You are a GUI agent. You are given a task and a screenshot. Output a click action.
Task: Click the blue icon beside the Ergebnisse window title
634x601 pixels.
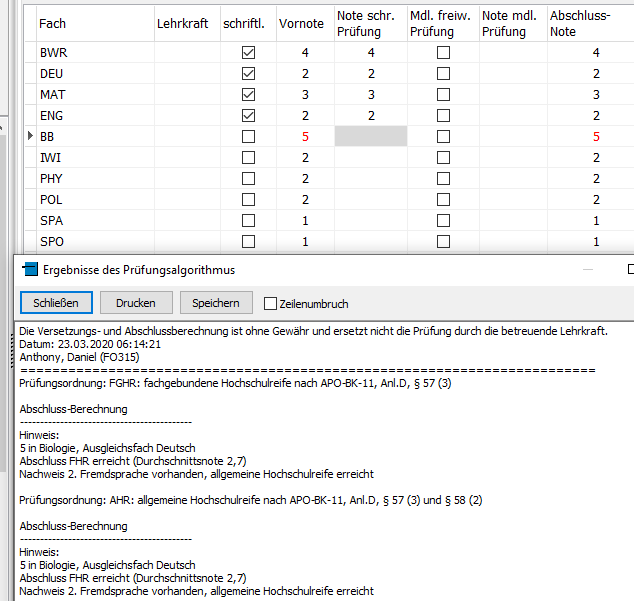30,269
